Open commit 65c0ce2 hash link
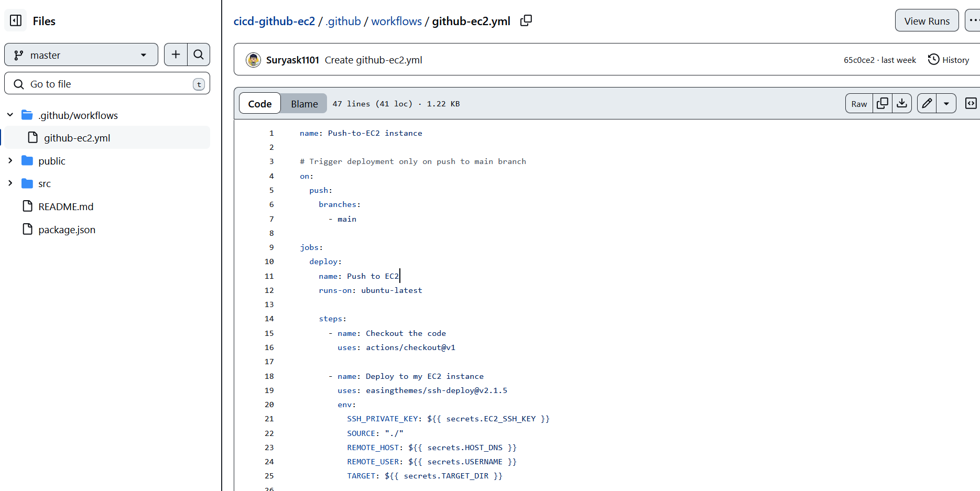Screen dimensions: 980x491 [x=859, y=60]
